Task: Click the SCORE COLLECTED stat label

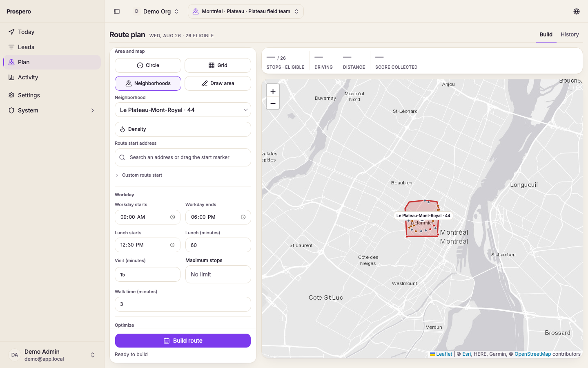Action: pos(396,67)
